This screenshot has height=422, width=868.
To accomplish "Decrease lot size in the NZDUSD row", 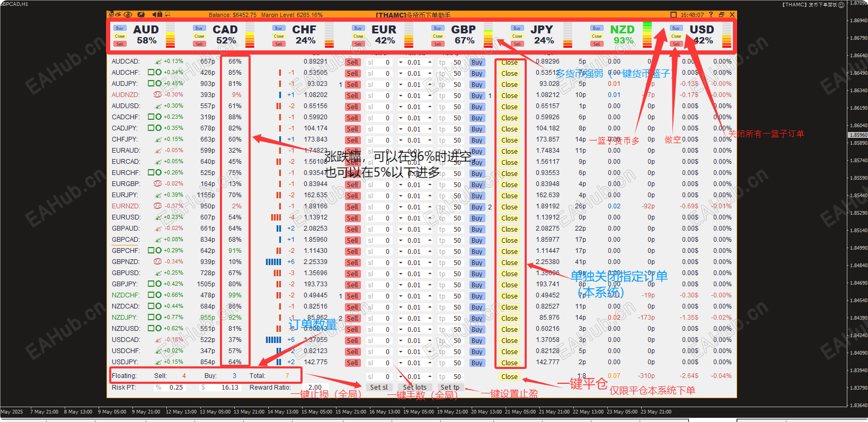I will (401, 330).
